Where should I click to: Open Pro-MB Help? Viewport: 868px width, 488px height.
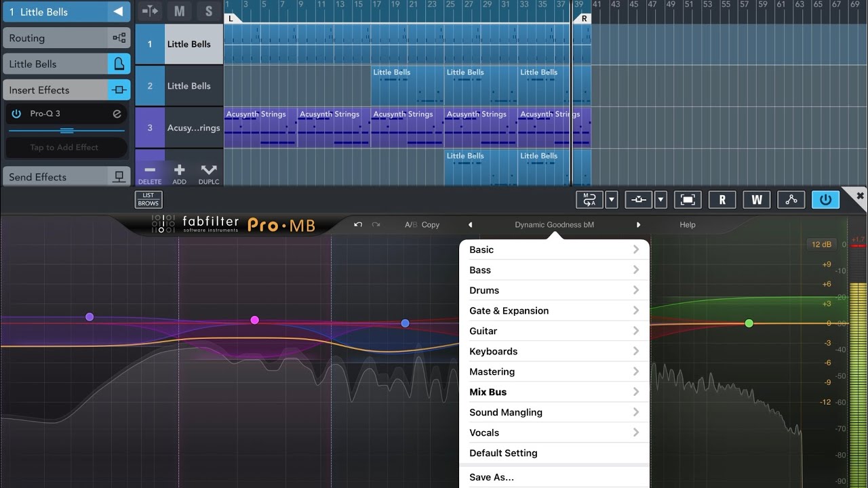click(688, 224)
